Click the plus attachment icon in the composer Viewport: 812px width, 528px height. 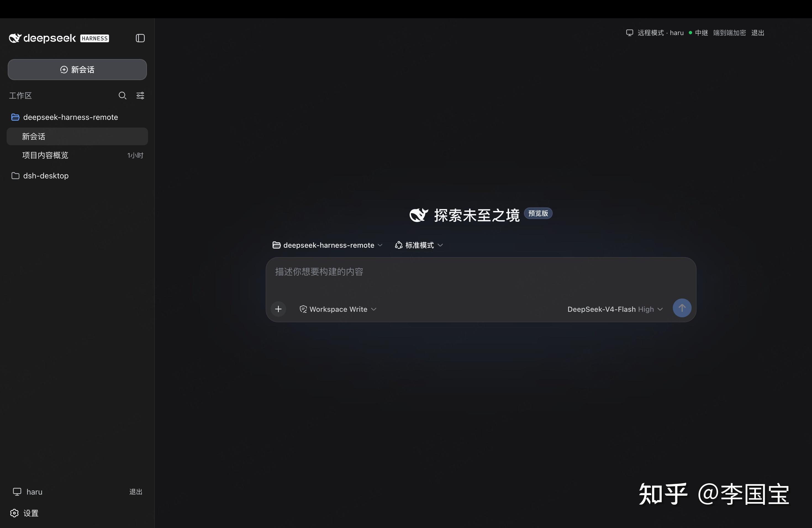click(278, 309)
